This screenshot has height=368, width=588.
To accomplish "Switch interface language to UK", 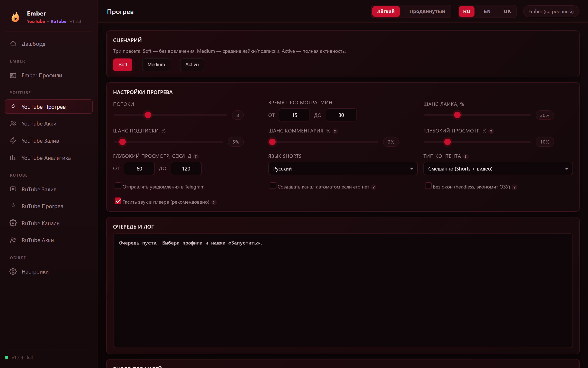I will 507,11.
